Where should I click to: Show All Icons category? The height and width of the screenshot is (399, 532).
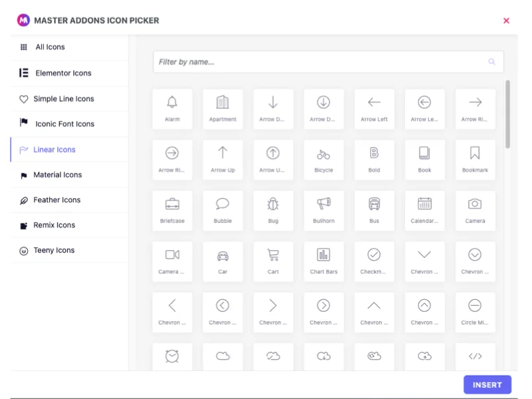70,47
